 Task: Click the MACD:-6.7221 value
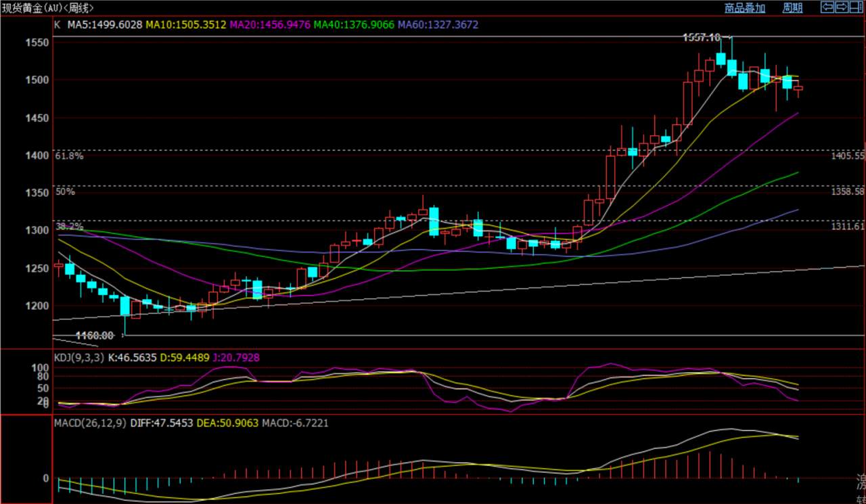click(x=296, y=422)
